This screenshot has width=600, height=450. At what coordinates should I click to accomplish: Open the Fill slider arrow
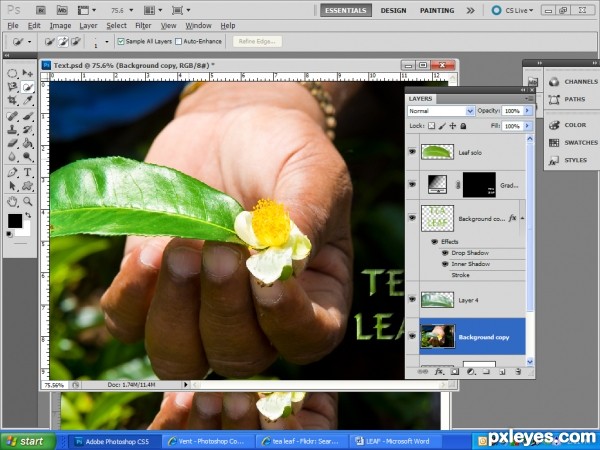528,126
